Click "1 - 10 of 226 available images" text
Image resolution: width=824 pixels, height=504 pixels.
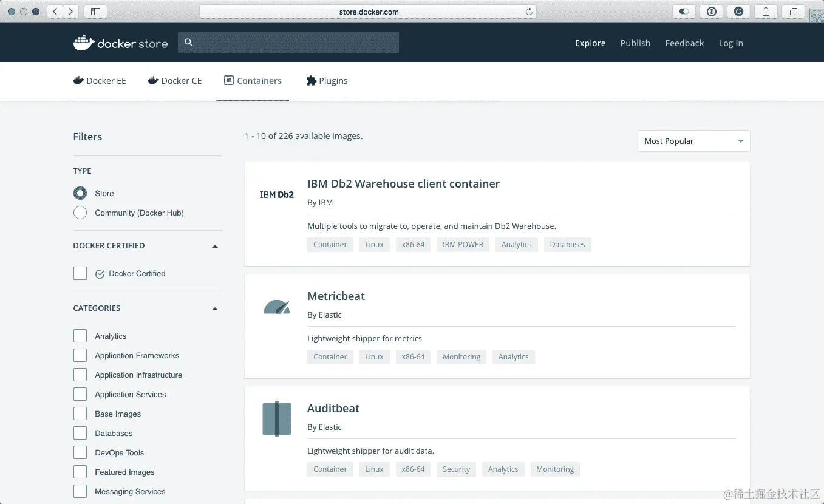(x=304, y=136)
